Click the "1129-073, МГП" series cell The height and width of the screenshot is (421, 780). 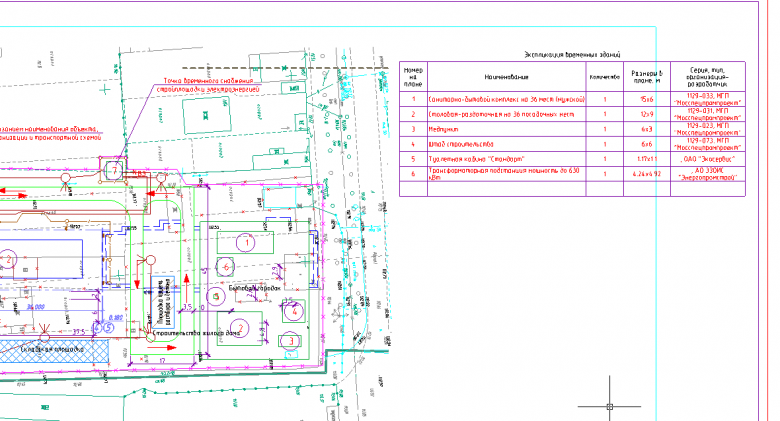tap(707, 144)
